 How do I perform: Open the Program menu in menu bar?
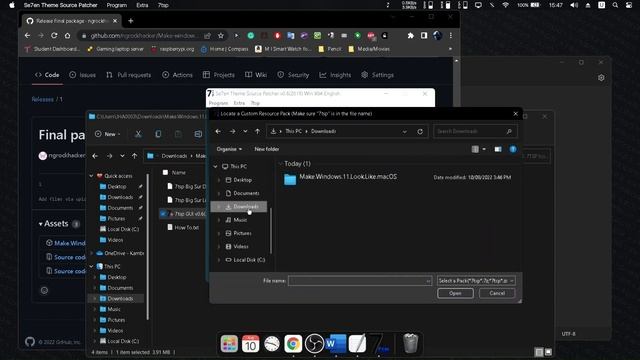(117, 5)
